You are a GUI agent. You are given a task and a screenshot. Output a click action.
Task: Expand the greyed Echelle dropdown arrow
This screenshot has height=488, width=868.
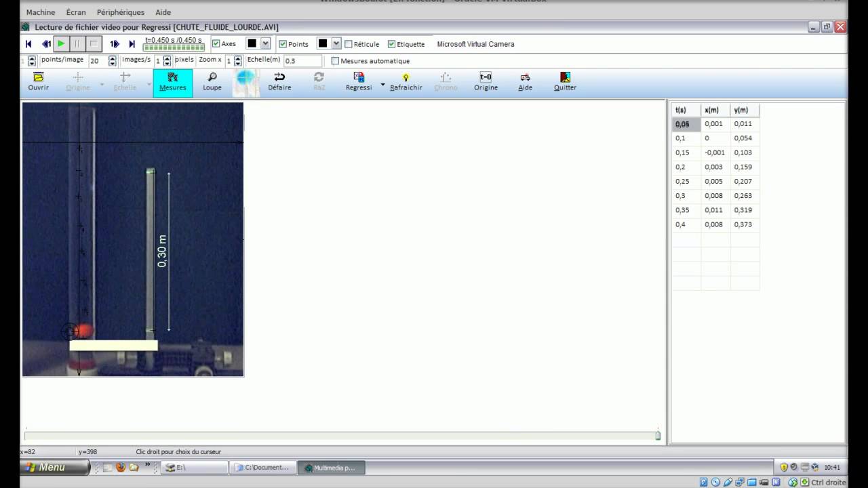(149, 85)
